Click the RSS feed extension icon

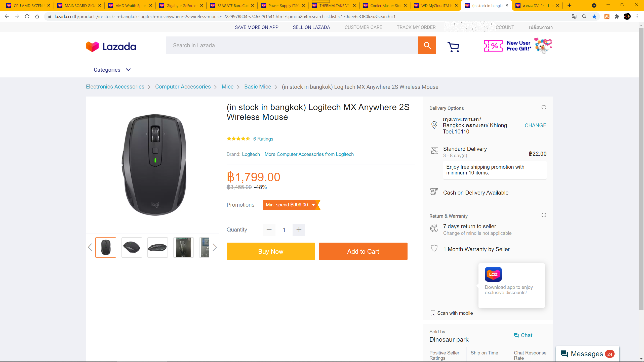(607, 17)
